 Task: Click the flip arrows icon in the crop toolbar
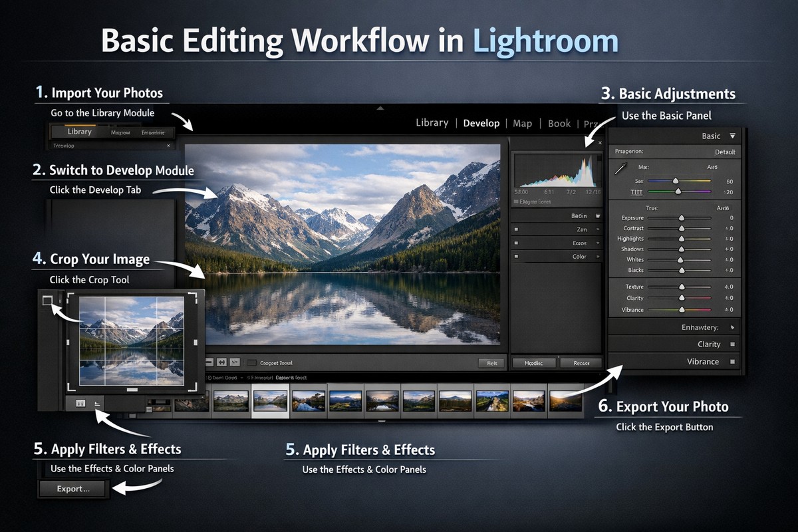coord(221,362)
